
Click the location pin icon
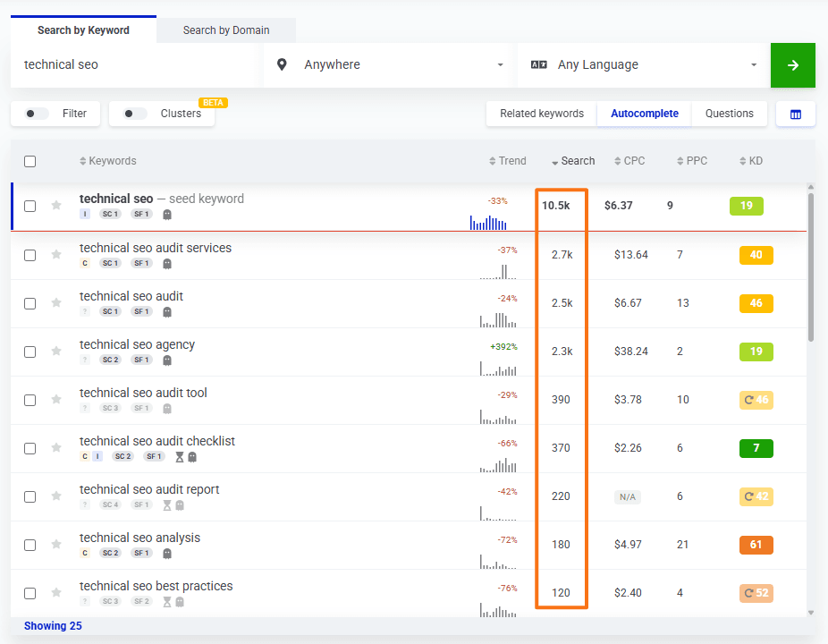282,64
